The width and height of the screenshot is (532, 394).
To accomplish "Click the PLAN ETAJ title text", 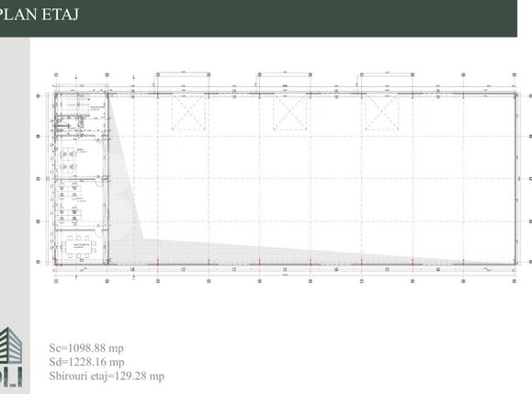I will tap(40, 15).
